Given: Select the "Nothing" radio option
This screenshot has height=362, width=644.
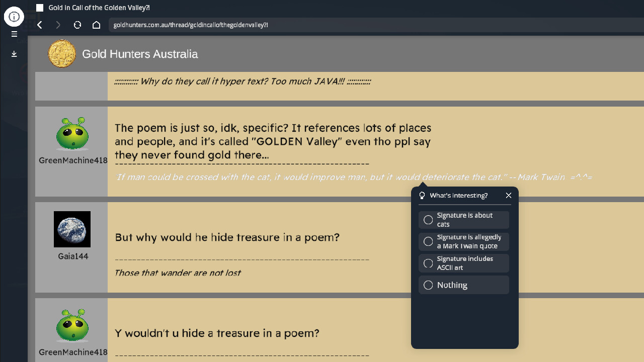Looking at the screenshot, I should tap(428, 285).
